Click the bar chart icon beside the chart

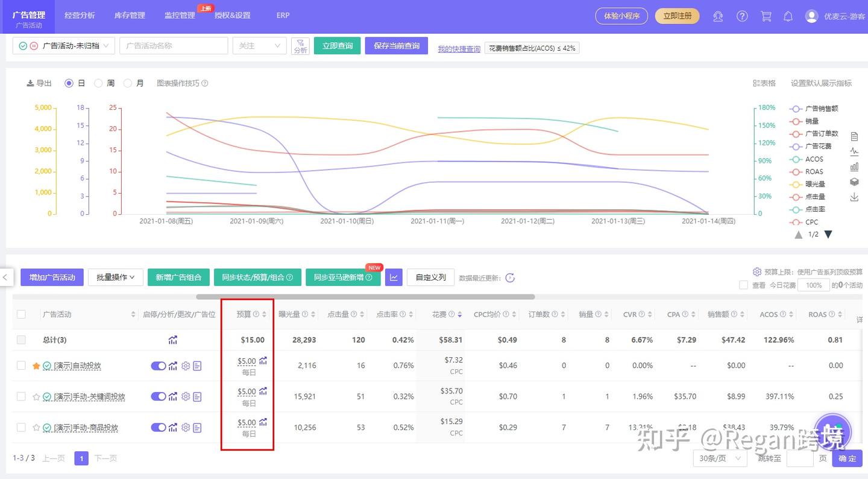point(854,167)
